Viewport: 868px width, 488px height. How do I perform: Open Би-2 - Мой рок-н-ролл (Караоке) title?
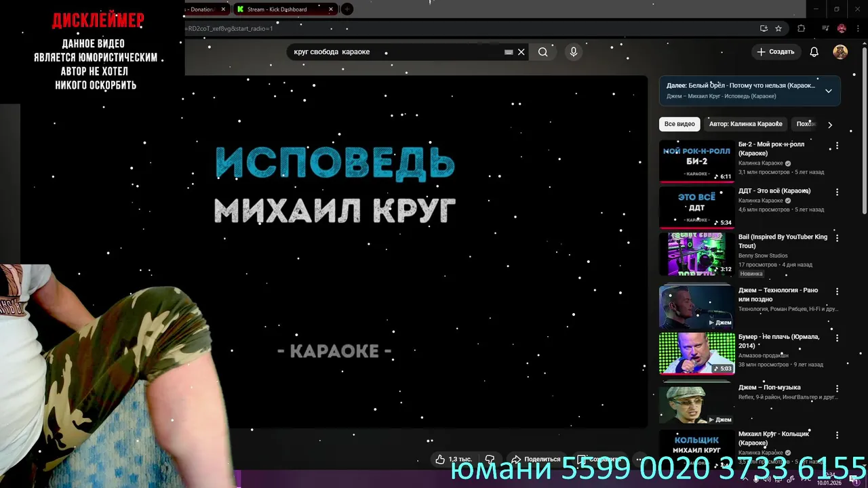[x=771, y=148]
